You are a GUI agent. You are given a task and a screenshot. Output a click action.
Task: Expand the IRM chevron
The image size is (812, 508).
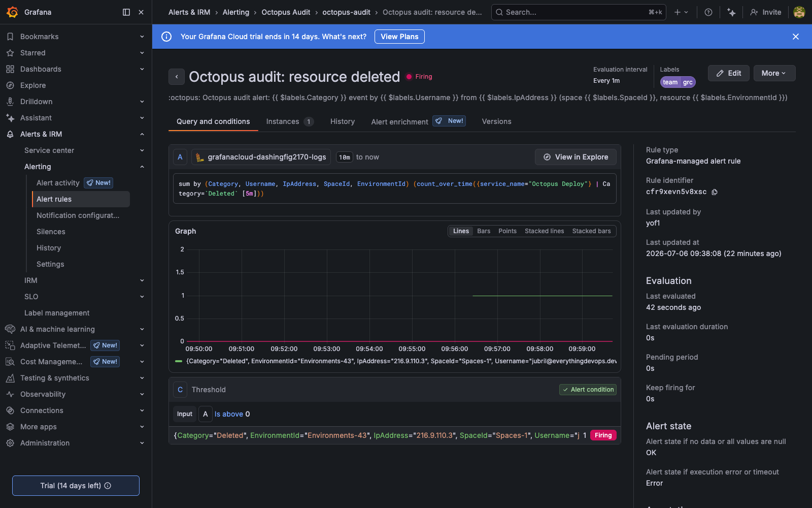click(x=142, y=280)
